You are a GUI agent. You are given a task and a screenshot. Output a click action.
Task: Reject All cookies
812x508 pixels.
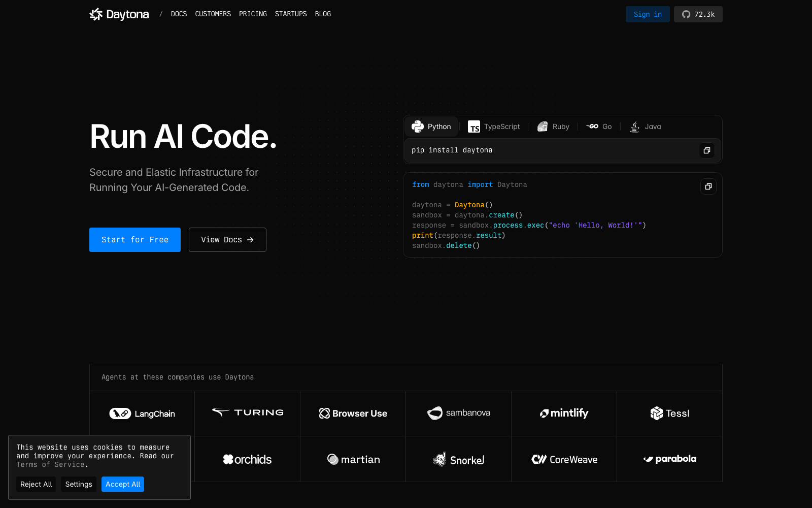pos(36,484)
